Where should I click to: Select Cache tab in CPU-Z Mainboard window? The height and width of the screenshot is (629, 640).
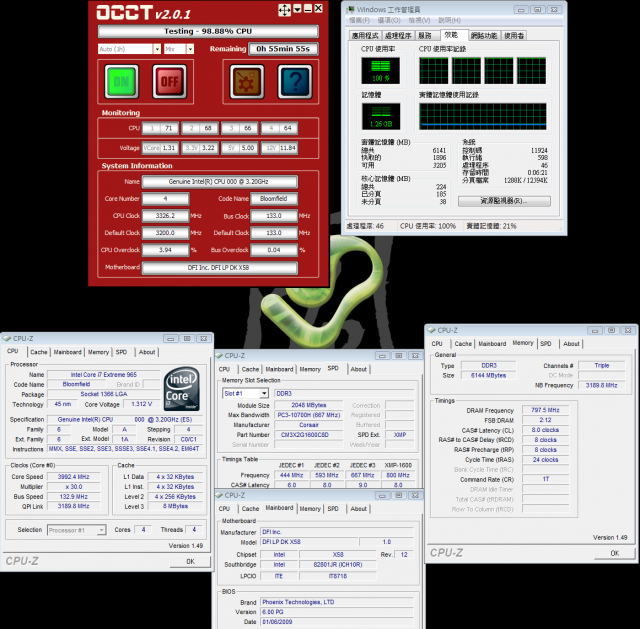[250, 509]
